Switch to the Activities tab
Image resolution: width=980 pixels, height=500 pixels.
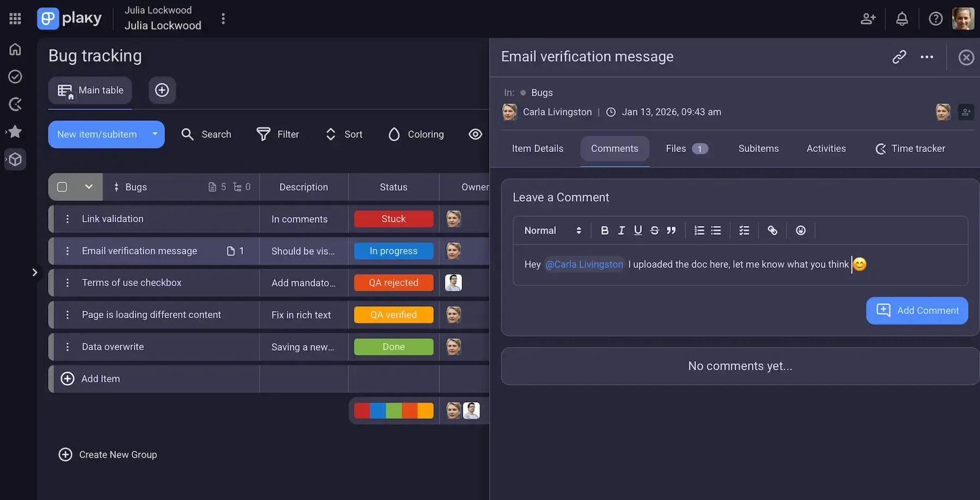(826, 148)
